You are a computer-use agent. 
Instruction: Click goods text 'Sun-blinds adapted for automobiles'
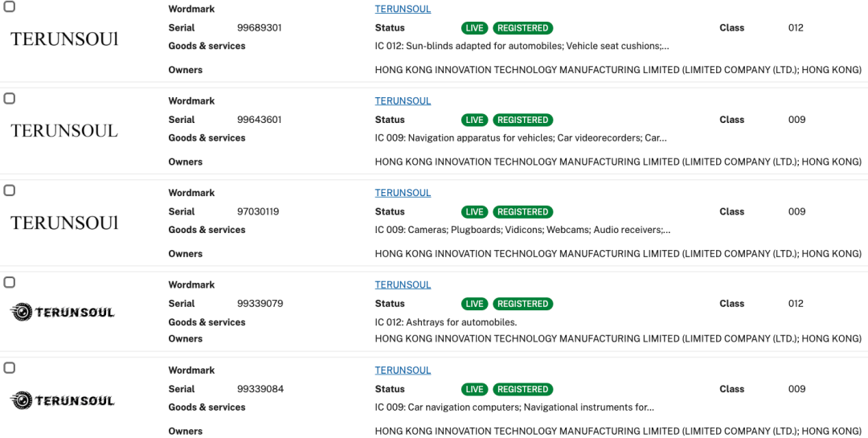coord(485,46)
